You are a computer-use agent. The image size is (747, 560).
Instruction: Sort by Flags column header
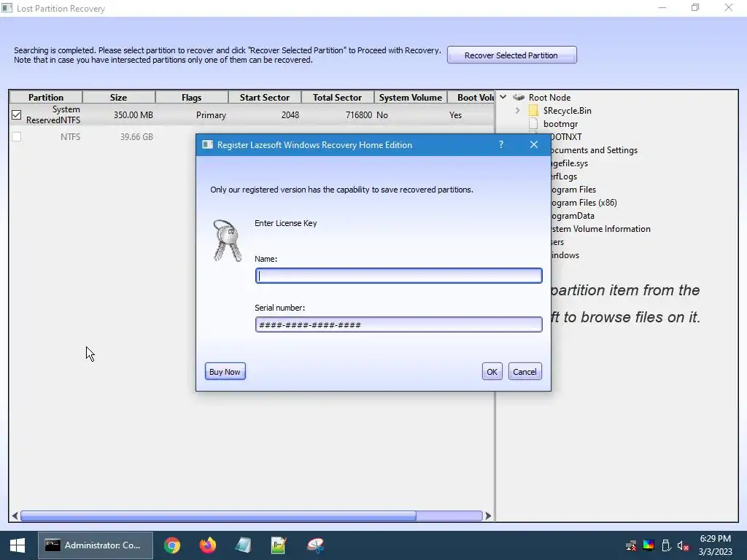click(x=192, y=97)
